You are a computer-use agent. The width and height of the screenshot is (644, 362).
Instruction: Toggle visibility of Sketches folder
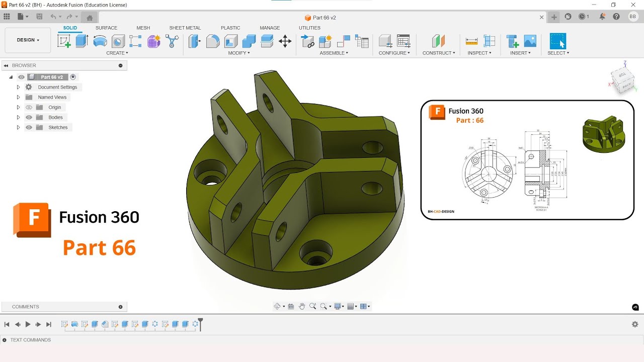[x=29, y=127]
